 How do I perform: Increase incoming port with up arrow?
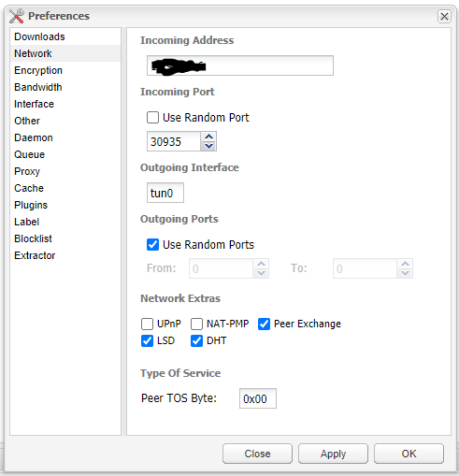click(208, 137)
